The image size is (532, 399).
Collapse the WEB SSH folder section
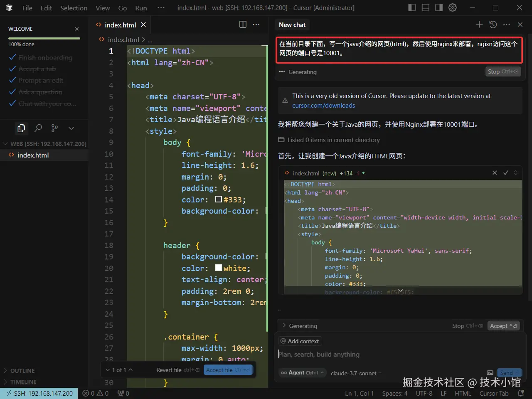[44, 144]
